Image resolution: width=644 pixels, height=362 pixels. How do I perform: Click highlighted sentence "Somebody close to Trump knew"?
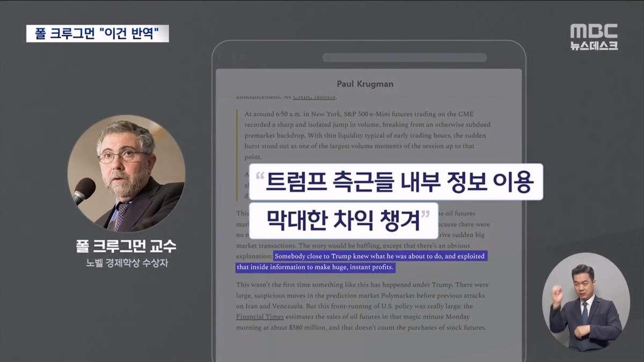pyautogui.click(x=379, y=256)
